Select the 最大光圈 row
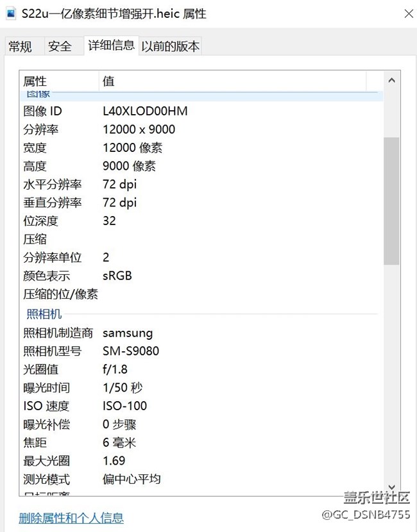417x532 pixels. pyautogui.click(x=201, y=461)
